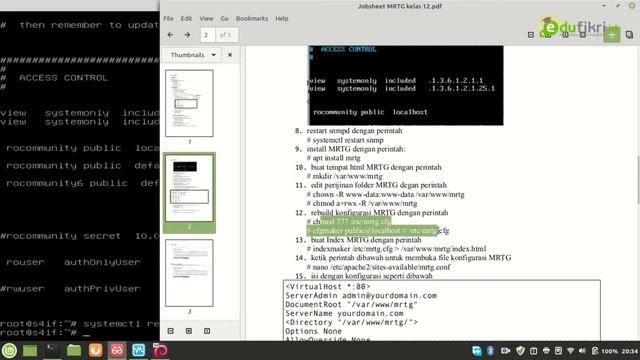Open the terminal from the taskbar
Viewport: 640px width, 360px height.
(51, 350)
